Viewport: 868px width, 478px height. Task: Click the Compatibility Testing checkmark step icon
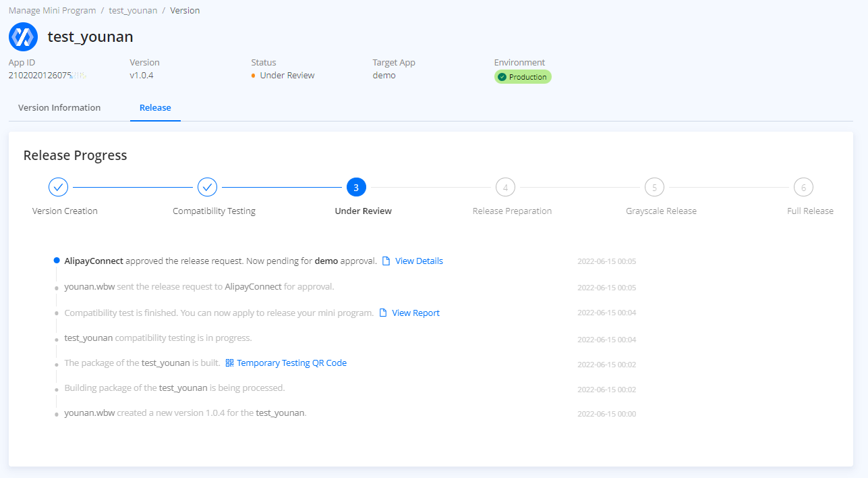[207, 187]
